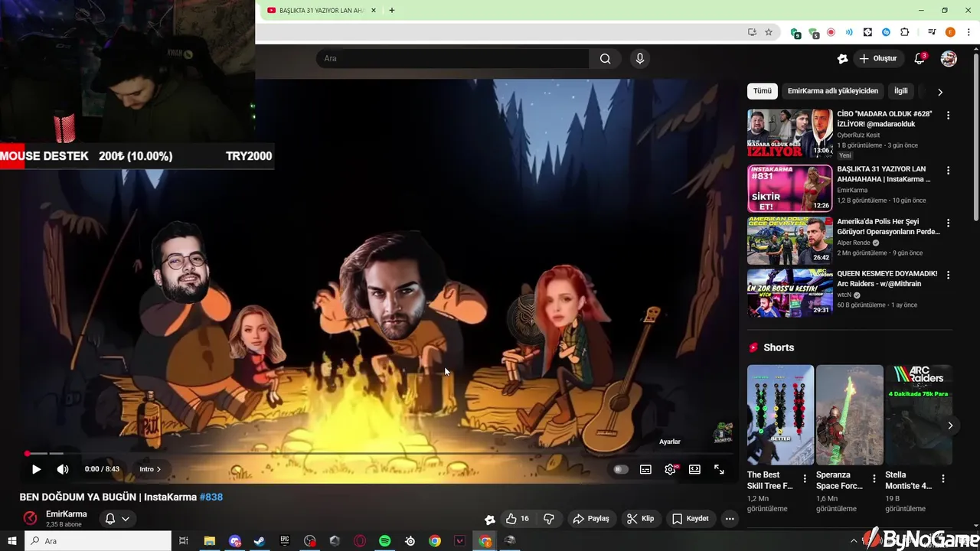The height and width of the screenshot is (551, 980).
Task: Show more filter chips with right arrow
Action: tap(940, 92)
